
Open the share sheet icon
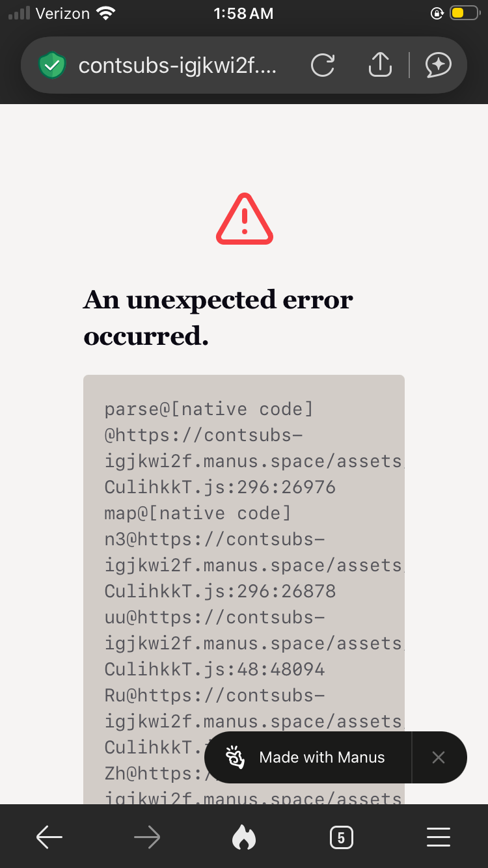[380, 64]
